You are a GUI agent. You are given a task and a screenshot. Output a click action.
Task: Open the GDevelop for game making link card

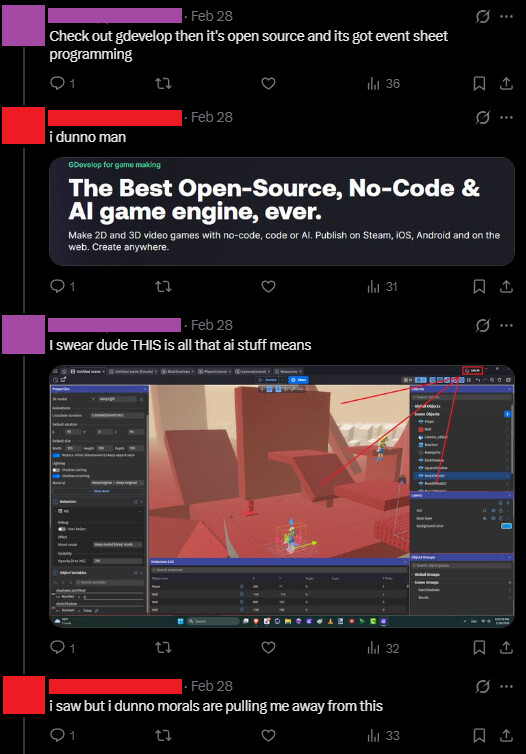(x=282, y=212)
